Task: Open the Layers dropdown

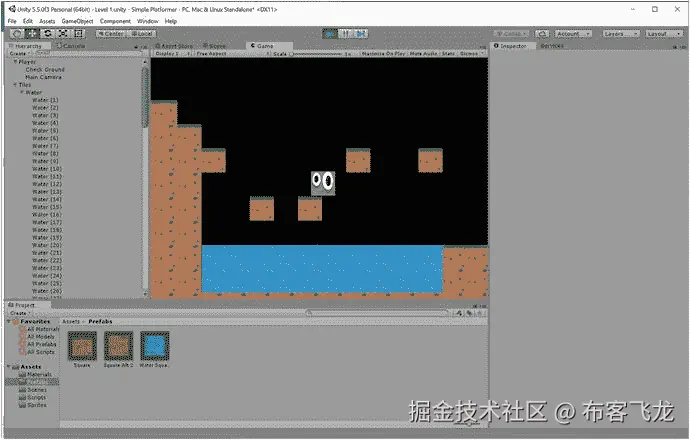Action: pos(620,33)
